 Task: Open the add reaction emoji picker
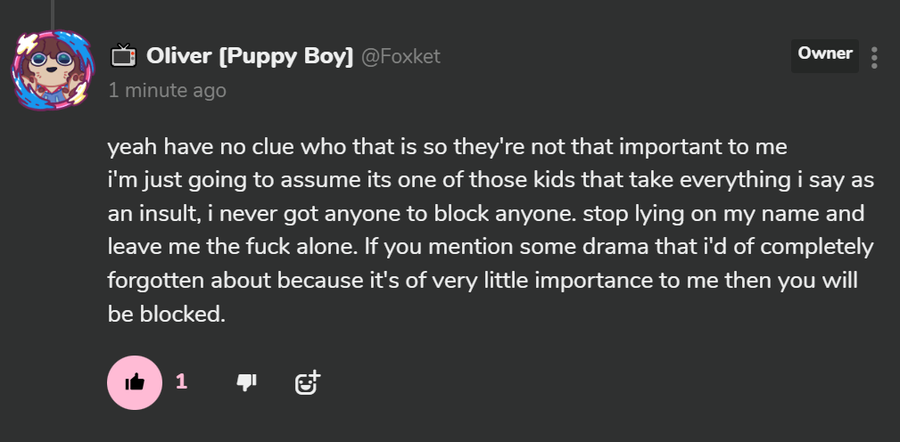click(x=307, y=382)
